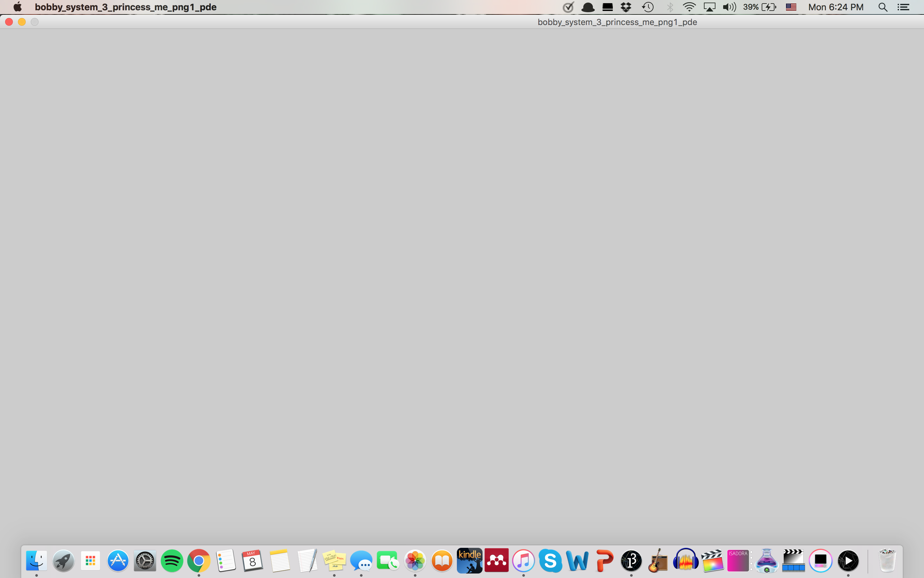Open Notification Center list icon
This screenshot has width=924, height=578.
coord(903,7)
